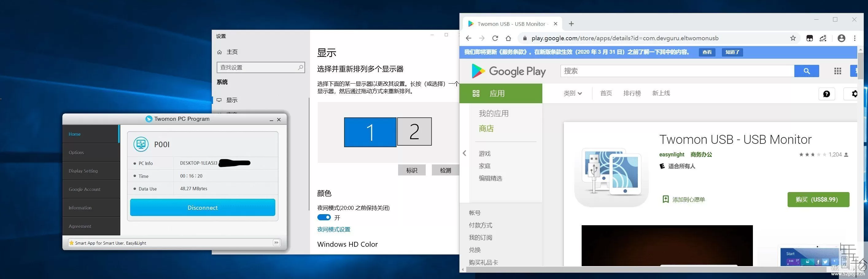The height and width of the screenshot is (279, 868).
Task: Click the 检测 detect button
Action: 445,170
